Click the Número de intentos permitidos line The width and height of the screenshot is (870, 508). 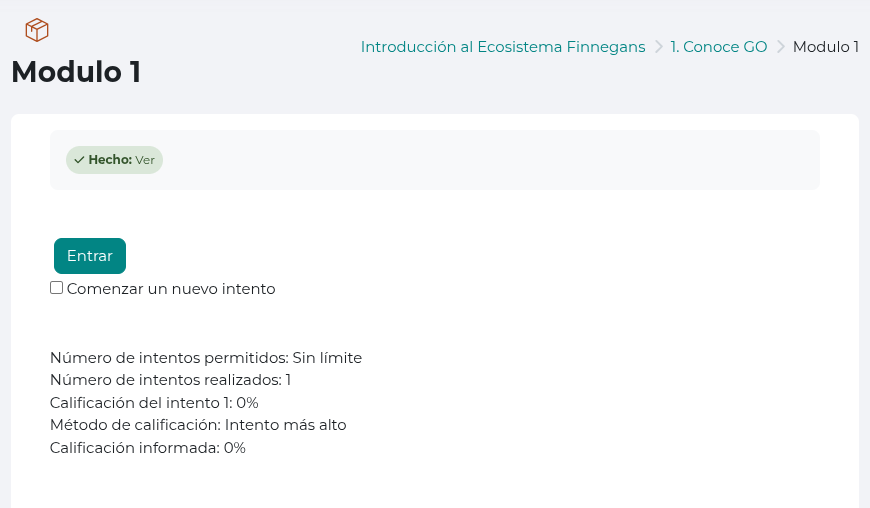pos(205,358)
